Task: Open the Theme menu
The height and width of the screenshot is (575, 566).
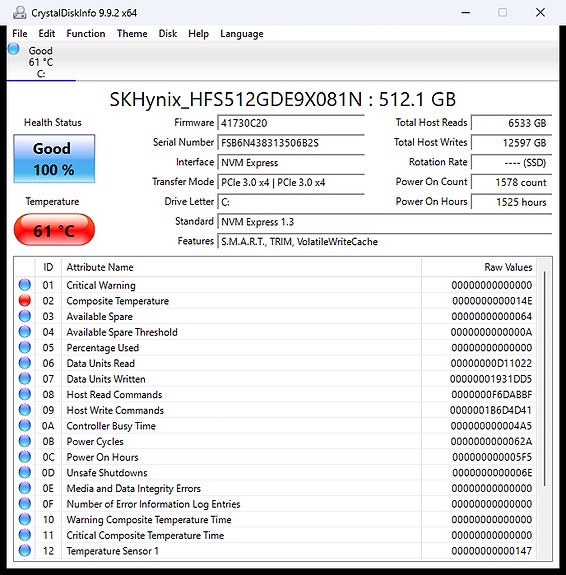Action: click(132, 34)
